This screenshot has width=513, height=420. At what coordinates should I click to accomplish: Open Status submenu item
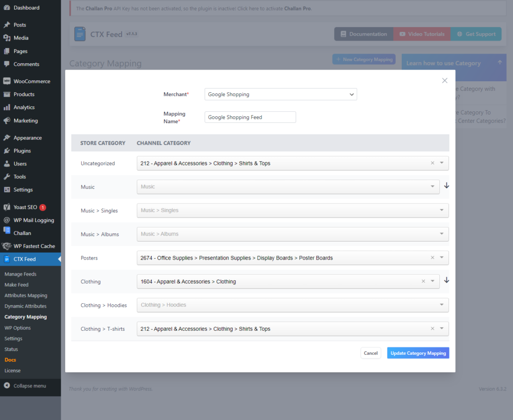pos(11,349)
